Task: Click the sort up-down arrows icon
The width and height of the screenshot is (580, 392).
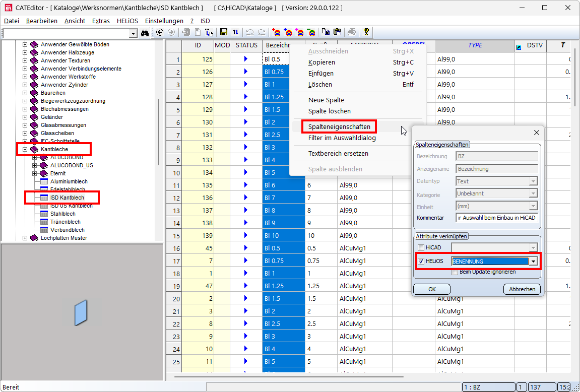Action: click(x=235, y=32)
